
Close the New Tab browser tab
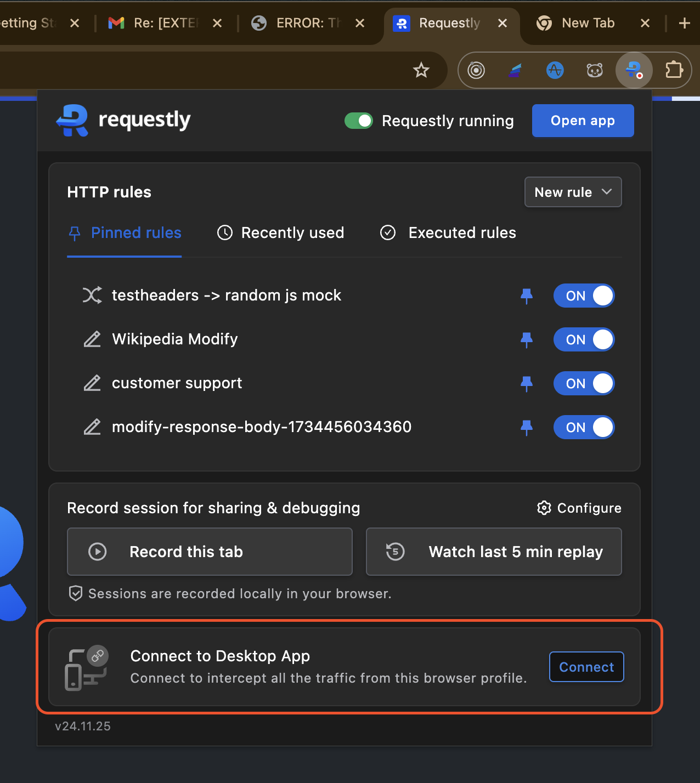[x=645, y=23]
